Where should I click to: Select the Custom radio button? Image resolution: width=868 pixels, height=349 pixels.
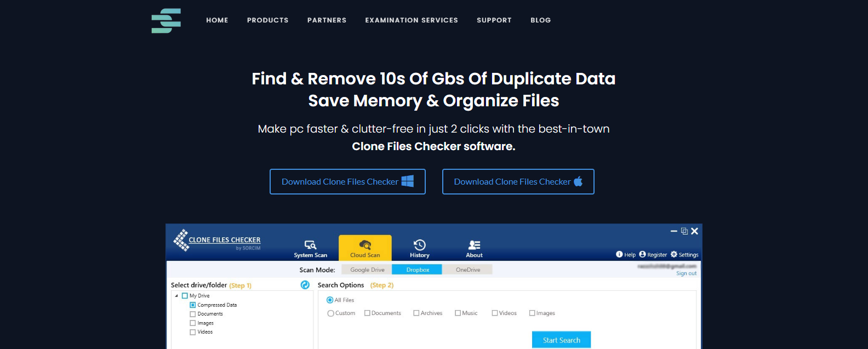tap(330, 313)
